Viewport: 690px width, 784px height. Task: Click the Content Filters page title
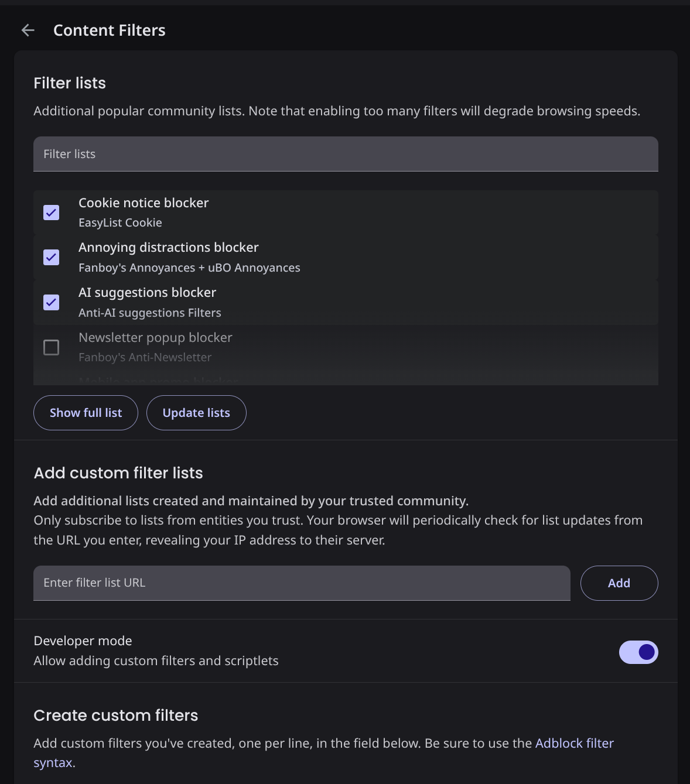110,30
